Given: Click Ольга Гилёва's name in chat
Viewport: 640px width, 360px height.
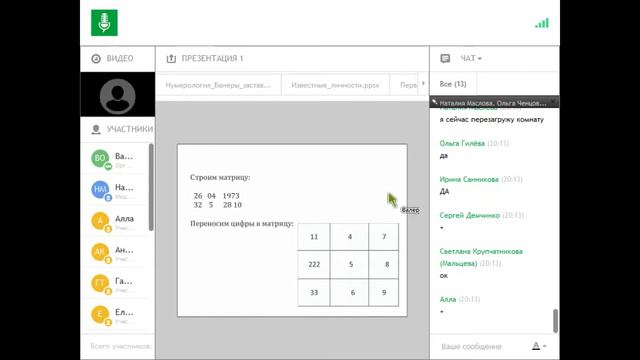Looking at the screenshot, I should pos(462,143).
